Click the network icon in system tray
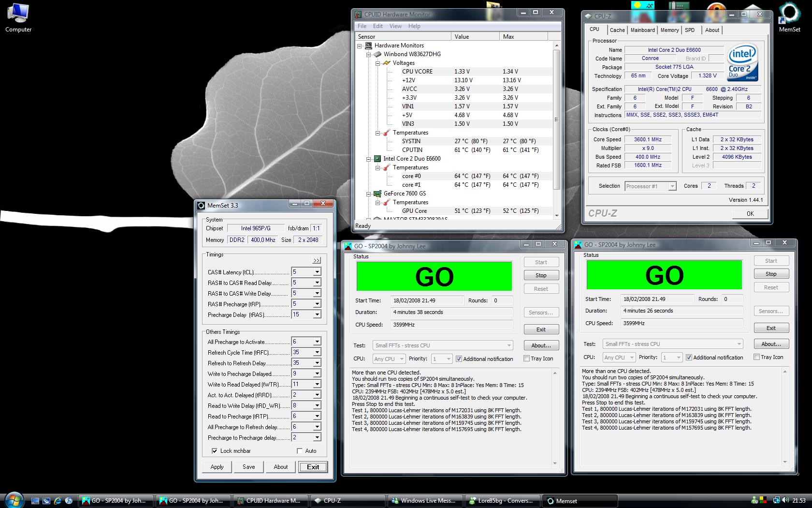 click(776, 501)
